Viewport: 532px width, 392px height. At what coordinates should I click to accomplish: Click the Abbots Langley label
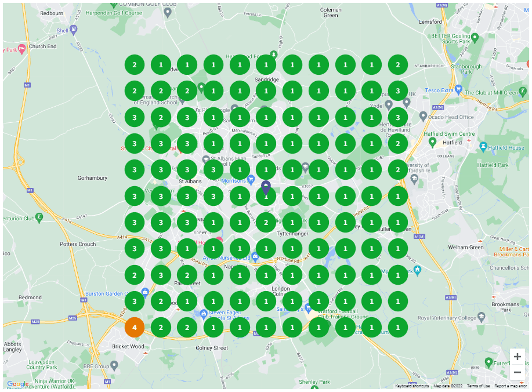(13, 347)
